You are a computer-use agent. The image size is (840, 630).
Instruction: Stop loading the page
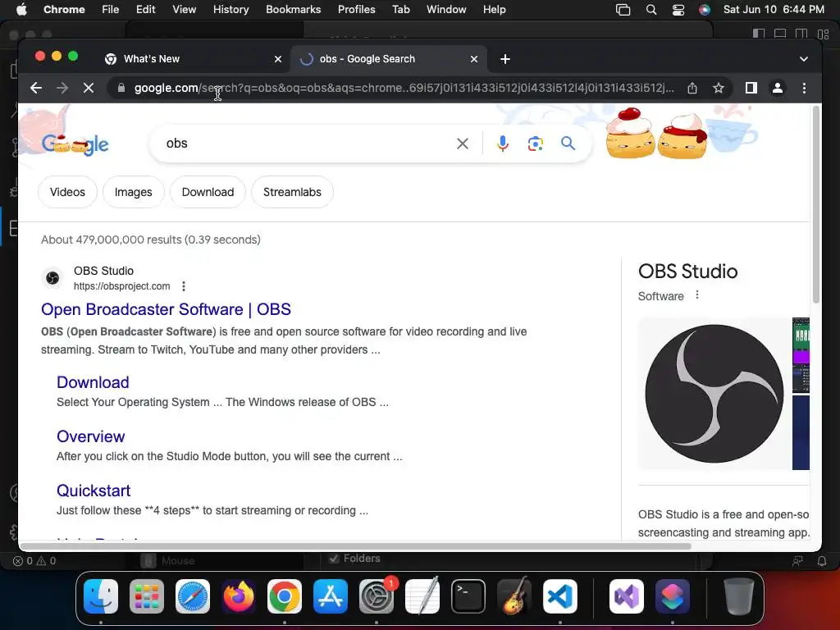(x=89, y=88)
